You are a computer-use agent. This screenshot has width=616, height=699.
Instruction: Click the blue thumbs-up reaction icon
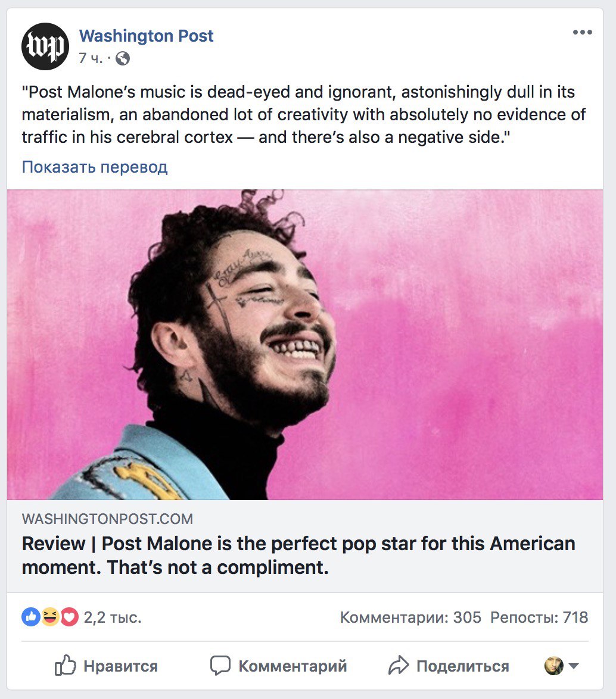[x=31, y=617]
